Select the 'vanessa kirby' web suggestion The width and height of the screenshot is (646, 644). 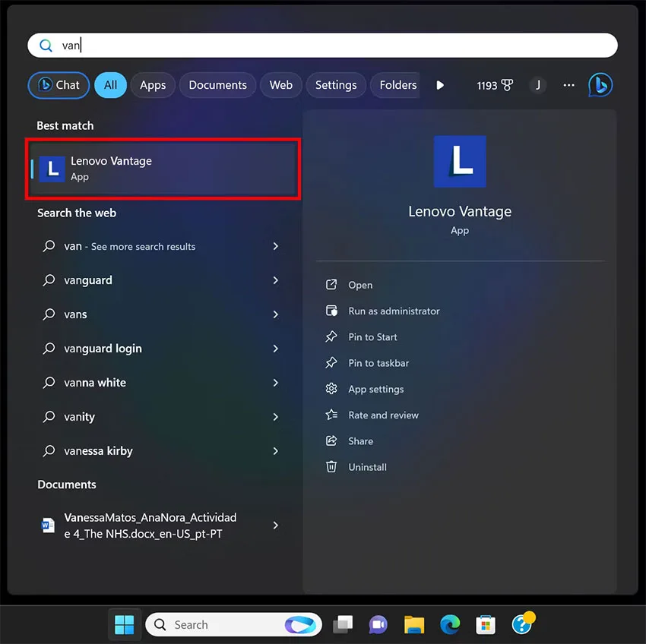pyautogui.click(x=163, y=451)
